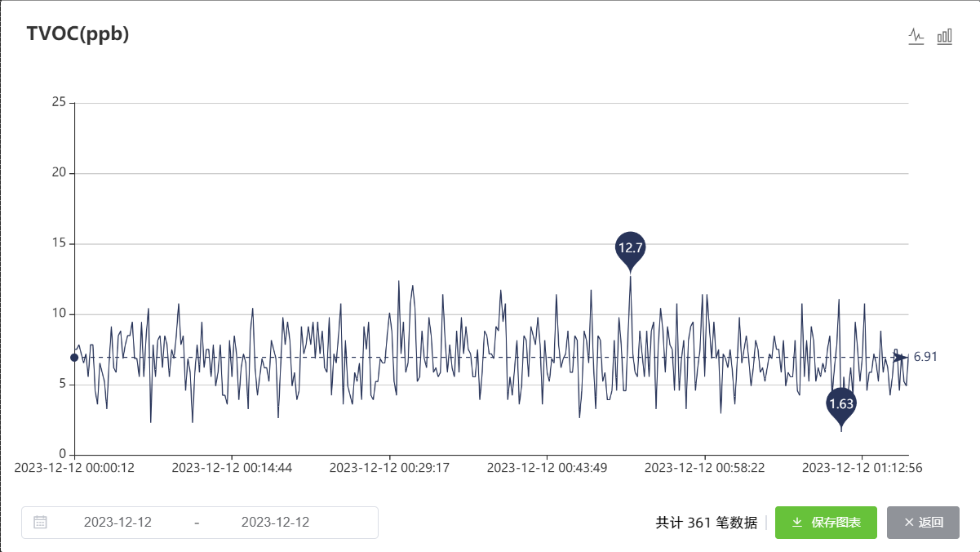The image size is (980, 552).
Task: Click the 00:00:12 x-axis time label
Action: point(74,468)
